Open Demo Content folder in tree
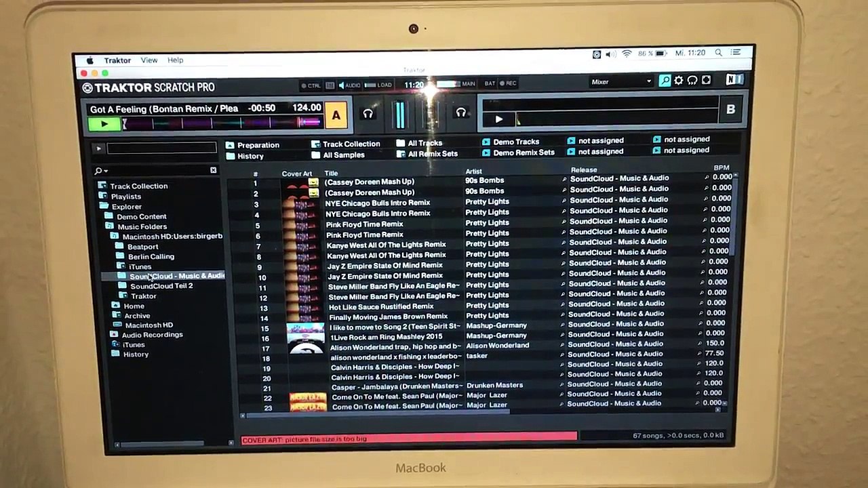 tap(136, 216)
